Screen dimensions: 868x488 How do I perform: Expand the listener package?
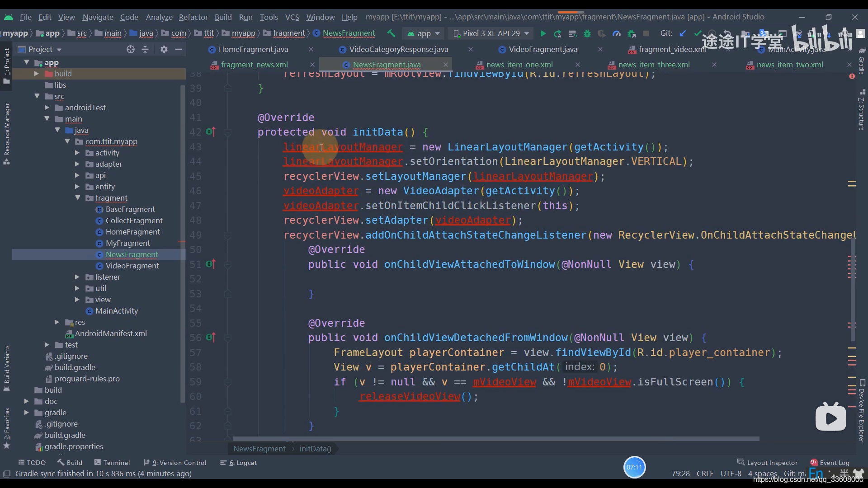click(x=77, y=277)
